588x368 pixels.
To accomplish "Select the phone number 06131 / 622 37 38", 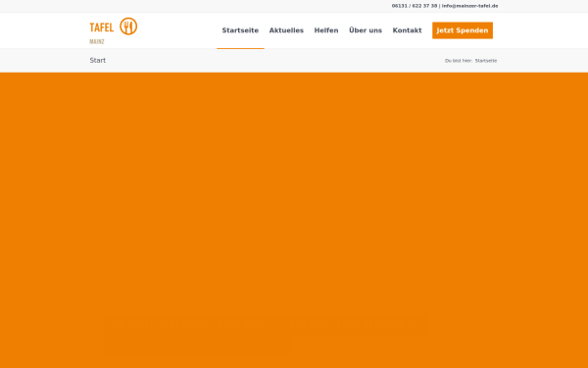I will pyautogui.click(x=415, y=6).
